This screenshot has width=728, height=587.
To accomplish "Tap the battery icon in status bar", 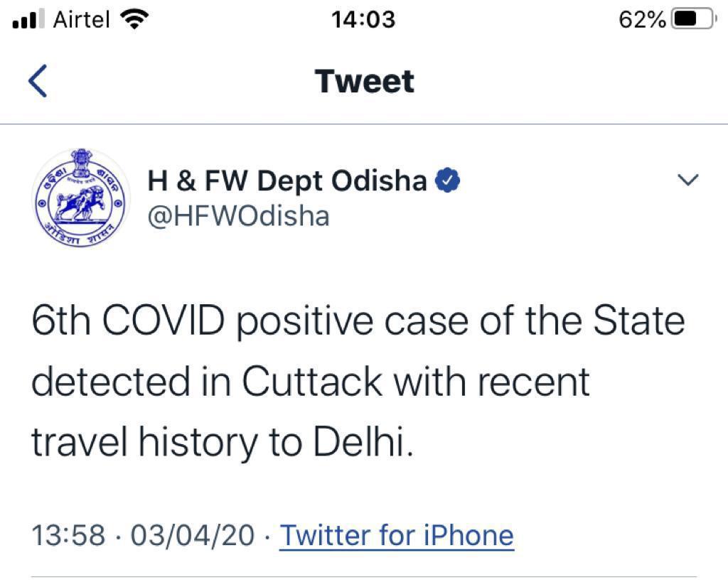I will click(692, 19).
